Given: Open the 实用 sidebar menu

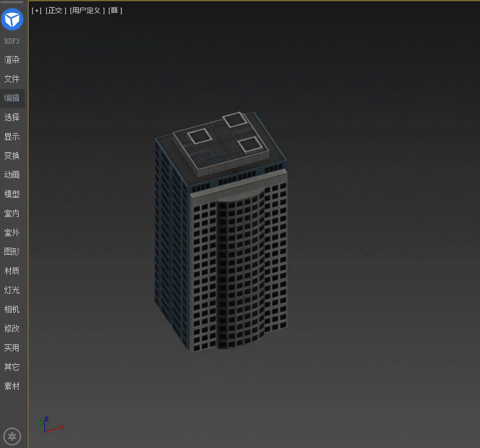Looking at the screenshot, I should pos(12,348).
